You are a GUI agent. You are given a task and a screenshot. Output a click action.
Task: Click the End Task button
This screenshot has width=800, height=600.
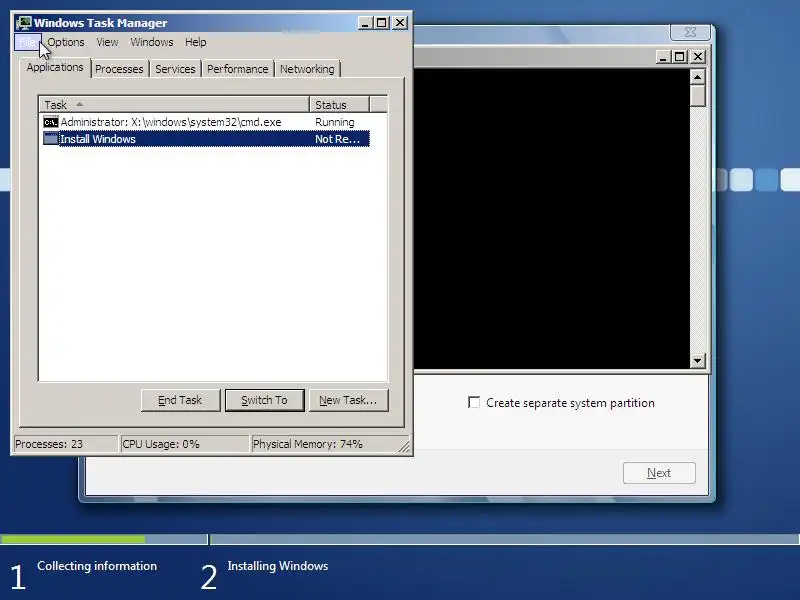pos(180,400)
